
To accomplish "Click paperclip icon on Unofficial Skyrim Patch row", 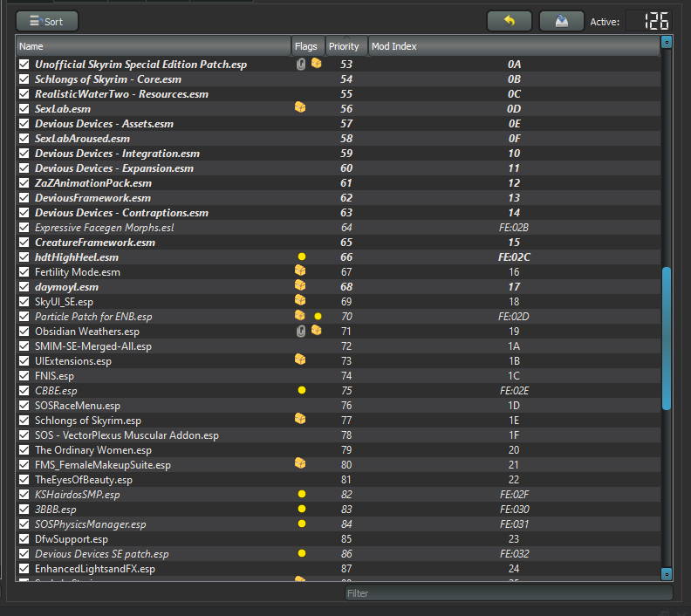I will (x=300, y=65).
